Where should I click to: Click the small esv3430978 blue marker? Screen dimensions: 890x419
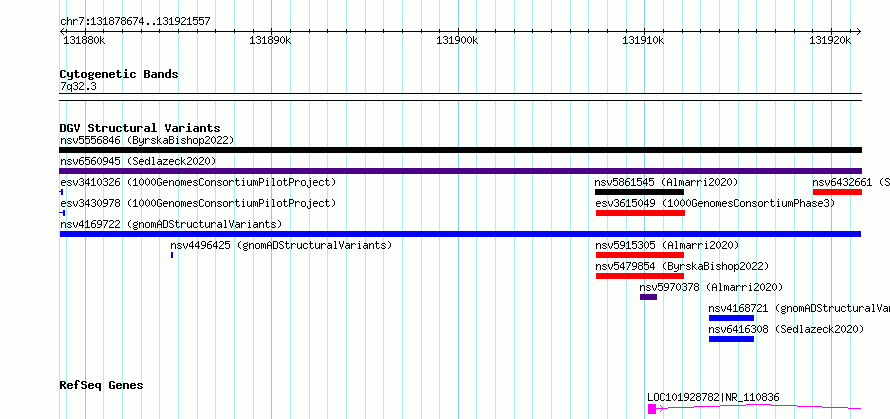[x=62, y=213]
